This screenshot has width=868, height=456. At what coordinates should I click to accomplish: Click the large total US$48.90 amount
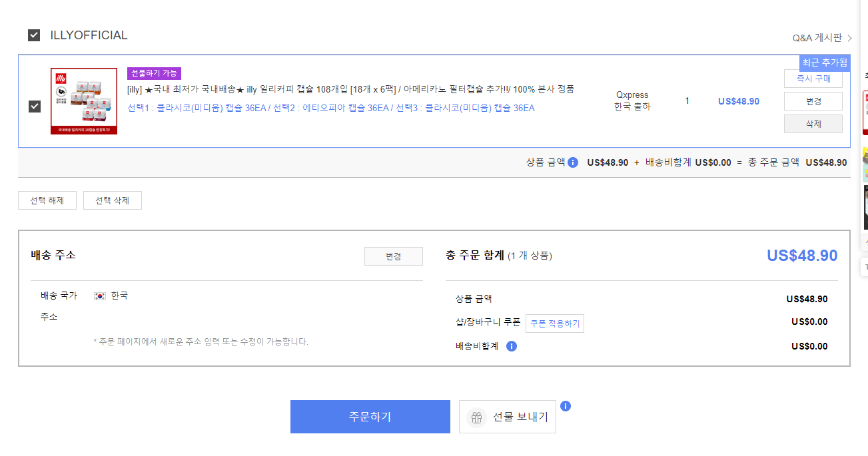tap(802, 256)
